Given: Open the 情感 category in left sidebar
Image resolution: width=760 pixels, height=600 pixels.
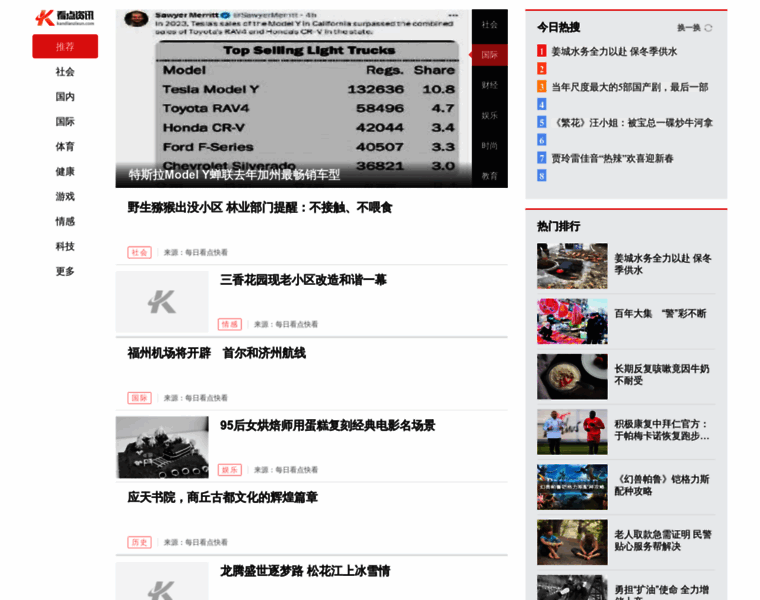Looking at the screenshot, I should 65,221.
